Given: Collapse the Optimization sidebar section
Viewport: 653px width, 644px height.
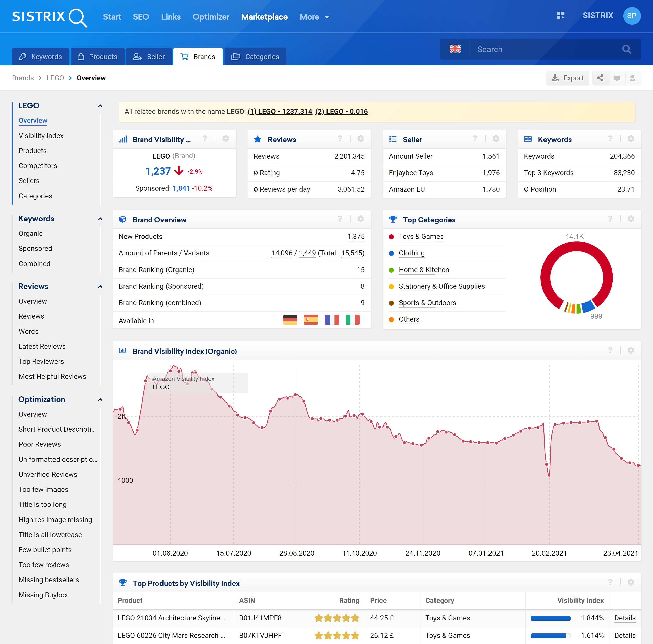Looking at the screenshot, I should (100, 400).
